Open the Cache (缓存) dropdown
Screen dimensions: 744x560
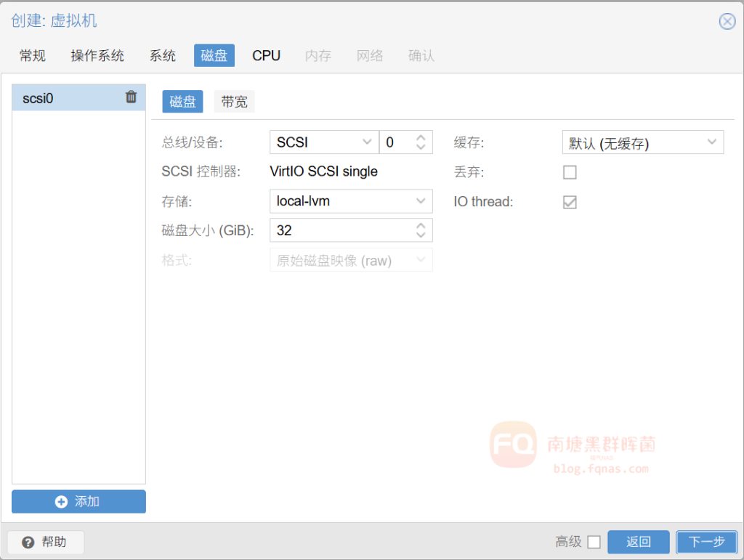(x=711, y=142)
